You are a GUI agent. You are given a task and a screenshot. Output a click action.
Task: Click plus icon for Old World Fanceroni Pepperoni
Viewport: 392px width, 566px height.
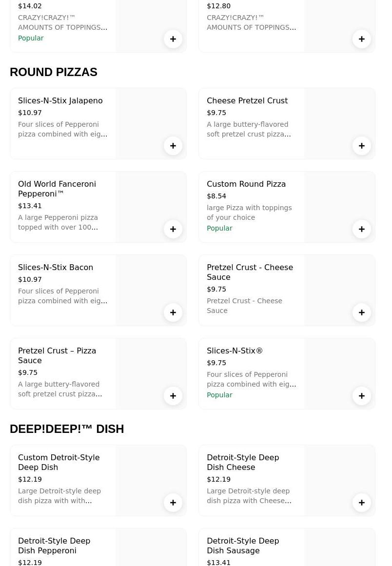coord(173,229)
